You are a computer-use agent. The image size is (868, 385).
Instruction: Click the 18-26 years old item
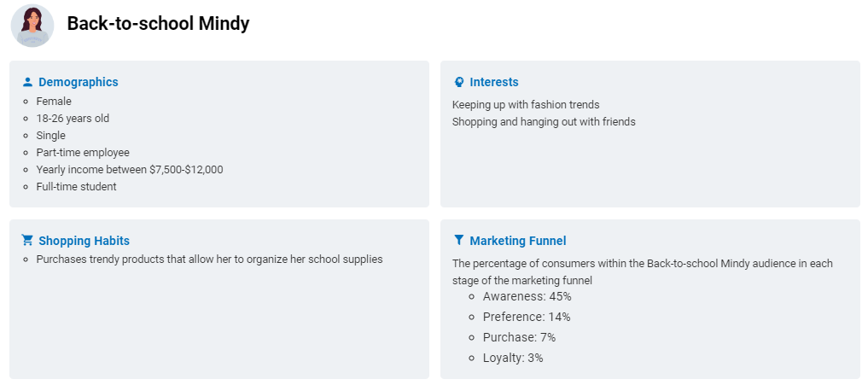tap(73, 119)
